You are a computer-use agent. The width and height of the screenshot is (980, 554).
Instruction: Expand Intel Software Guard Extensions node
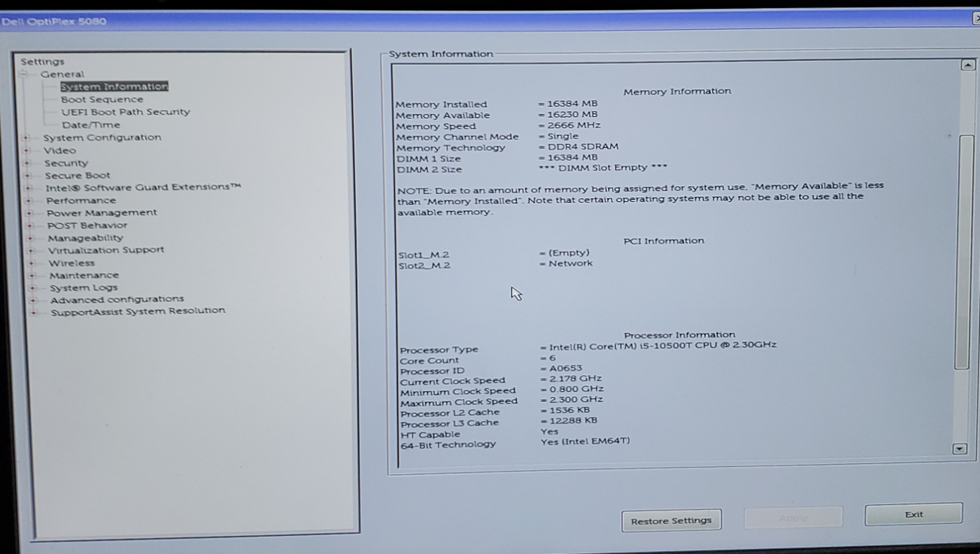[x=28, y=188]
